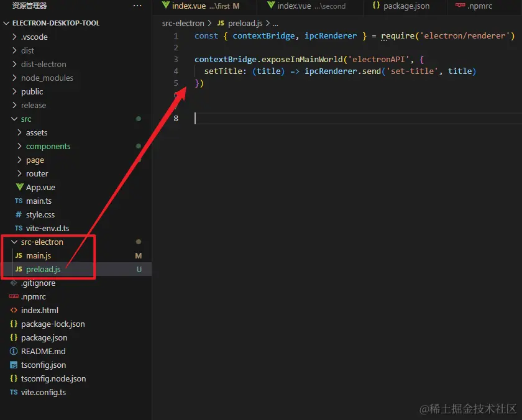Screen dimensions: 522x420
Task: Open the tsconfig.node.json file
Action: click(x=53, y=379)
